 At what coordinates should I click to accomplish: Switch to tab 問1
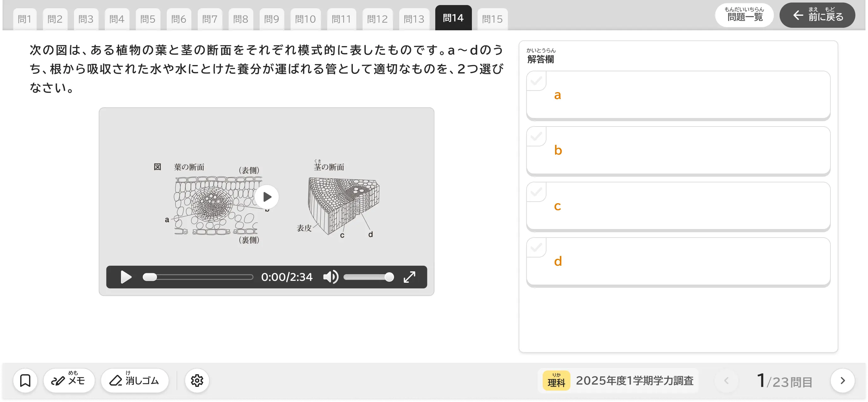(x=24, y=19)
